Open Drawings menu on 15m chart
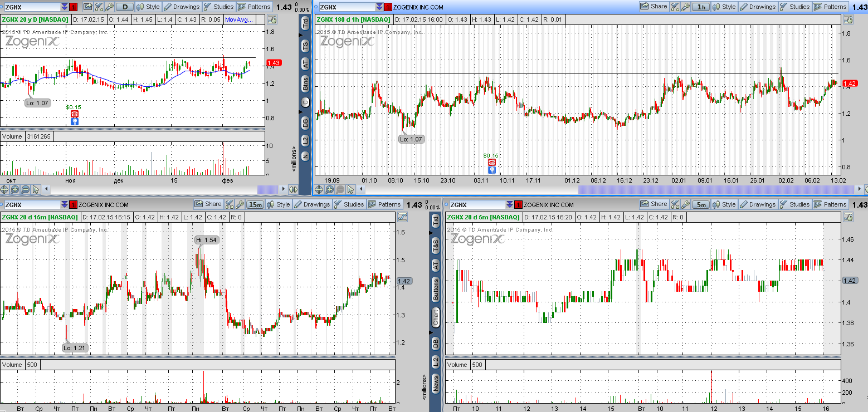 point(313,204)
